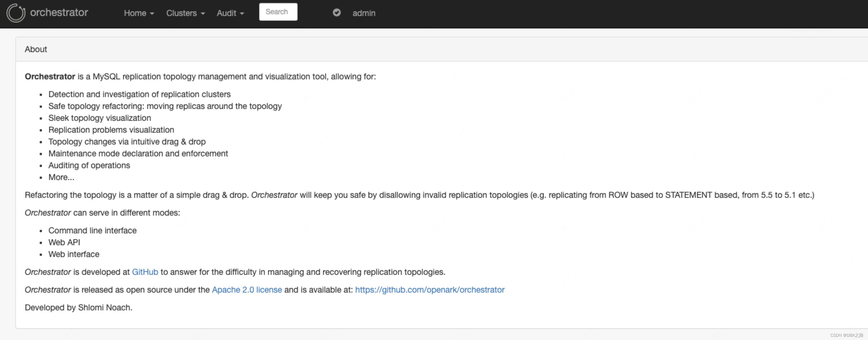868x340 pixels.
Task: Click the checkmark status icon beside admin
Action: pos(337,12)
